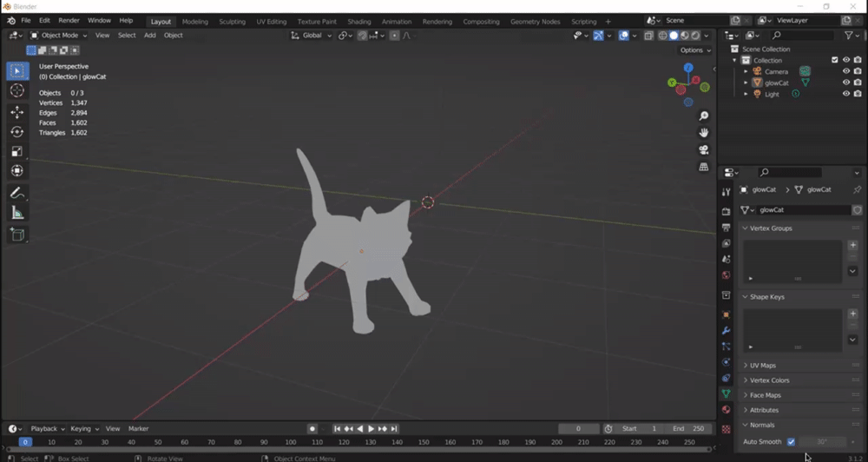
Task: Open Output properties tab
Action: click(x=727, y=228)
